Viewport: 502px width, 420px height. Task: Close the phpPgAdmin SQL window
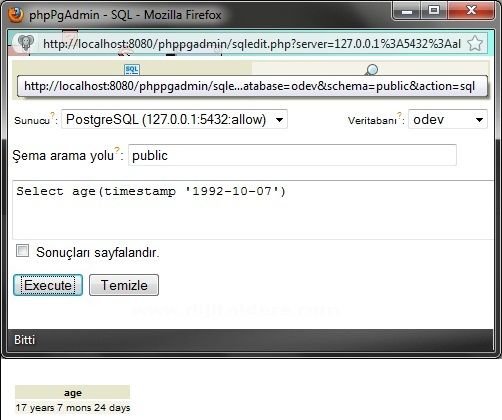471,11
